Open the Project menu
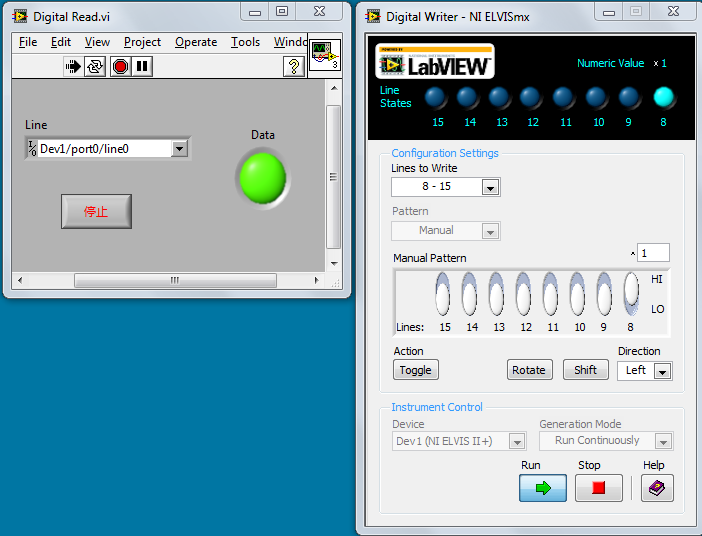 (142, 42)
